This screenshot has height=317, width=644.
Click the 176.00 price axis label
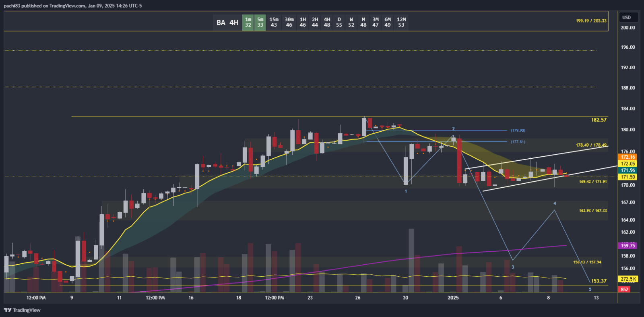pyautogui.click(x=627, y=152)
